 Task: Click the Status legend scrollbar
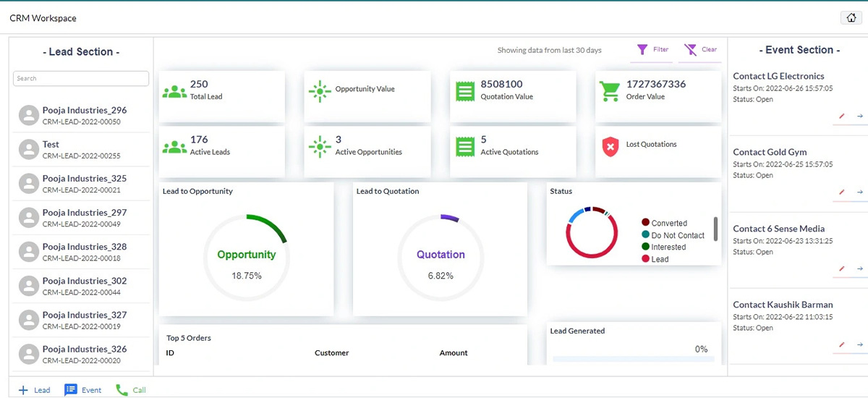(715, 229)
